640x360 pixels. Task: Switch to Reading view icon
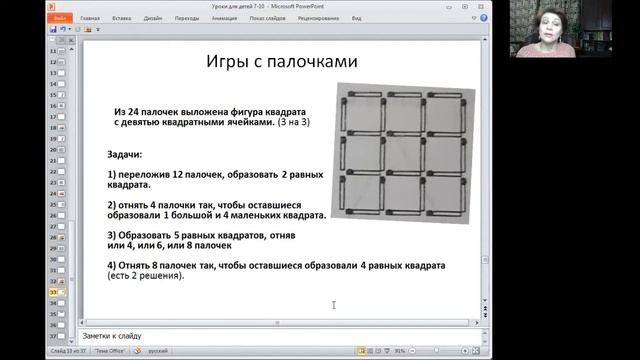click(x=378, y=351)
